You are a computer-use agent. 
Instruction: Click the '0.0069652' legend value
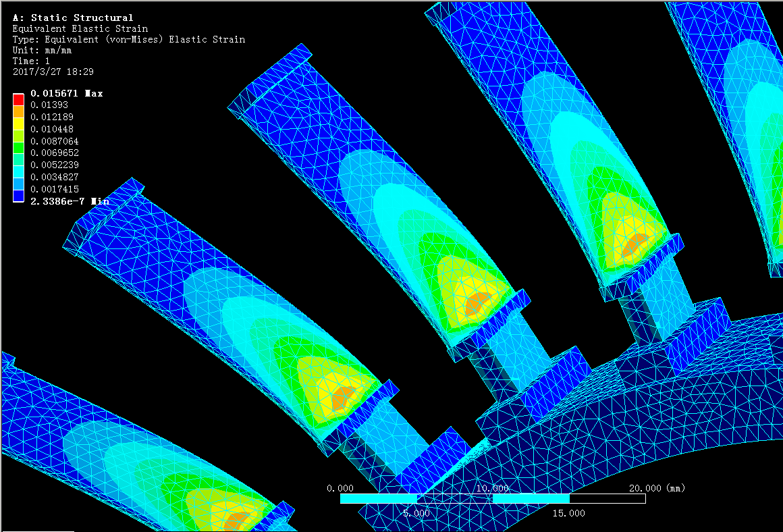tap(55, 153)
